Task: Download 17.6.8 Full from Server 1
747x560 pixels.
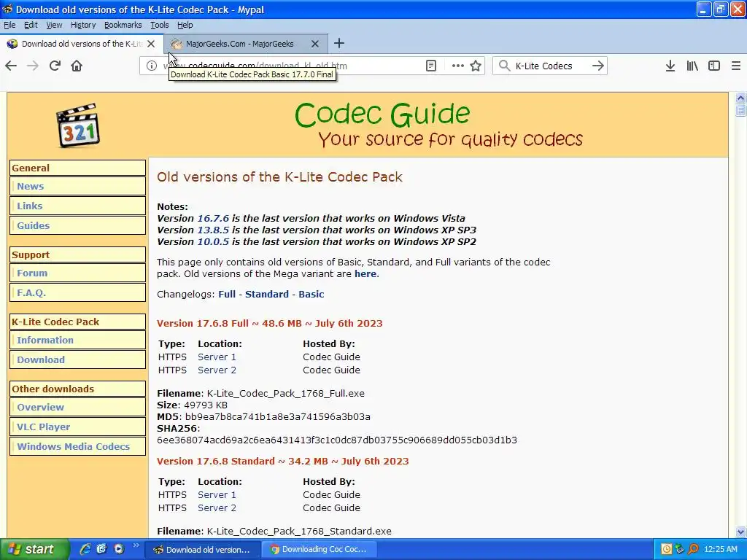Action: (217, 357)
